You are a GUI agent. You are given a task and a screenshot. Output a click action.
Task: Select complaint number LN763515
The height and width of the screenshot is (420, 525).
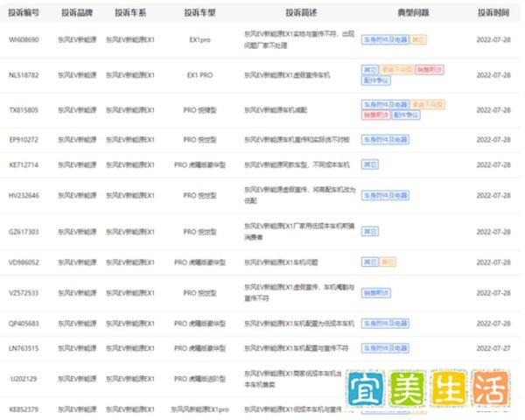click(24, 348)
